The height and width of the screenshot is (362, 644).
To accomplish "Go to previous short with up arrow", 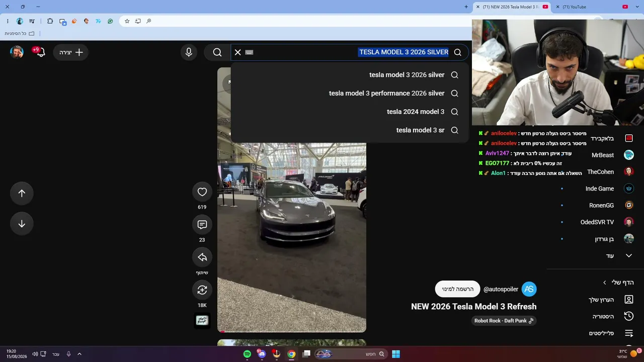I will click(x=22, y=193).
